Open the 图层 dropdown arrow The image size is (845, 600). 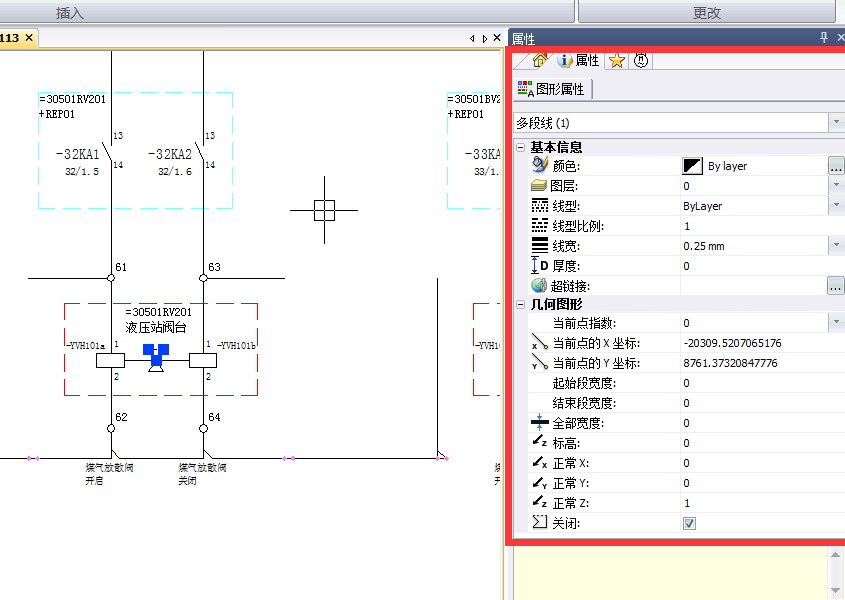pyautogui.click(x=836, y=185)
